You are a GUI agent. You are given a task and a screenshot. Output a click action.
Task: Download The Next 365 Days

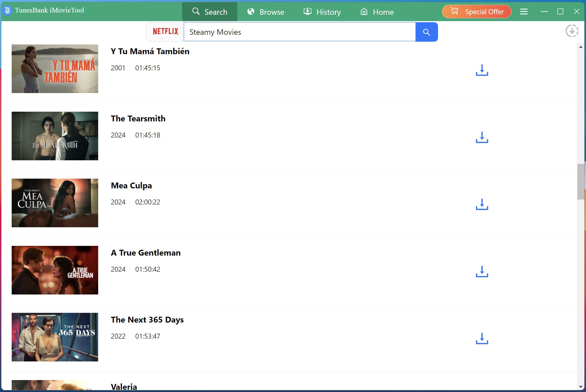click(x=482, y=338)
